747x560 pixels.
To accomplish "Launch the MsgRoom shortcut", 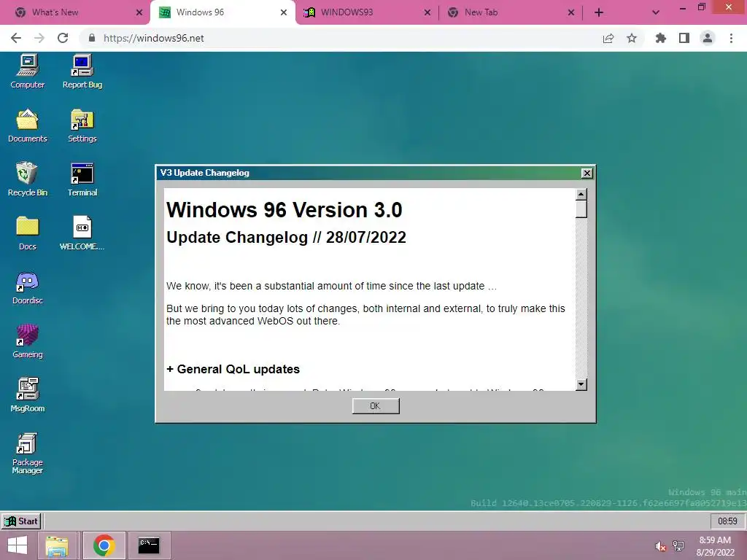I will point(27,395).
